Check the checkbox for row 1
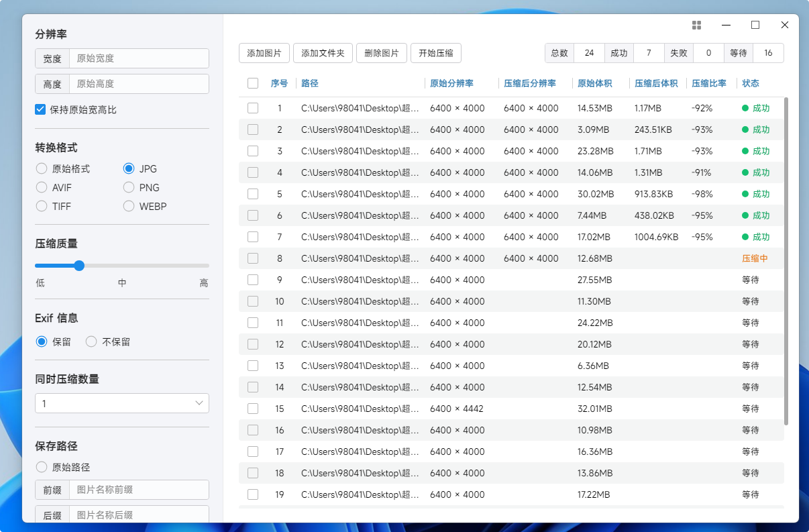 [x=253, y=108]
